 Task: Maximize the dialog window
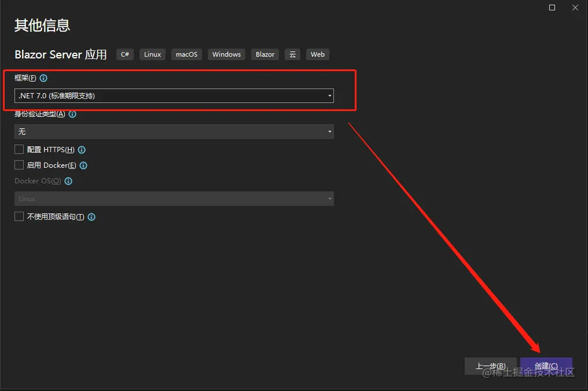(x=552, y=8)
